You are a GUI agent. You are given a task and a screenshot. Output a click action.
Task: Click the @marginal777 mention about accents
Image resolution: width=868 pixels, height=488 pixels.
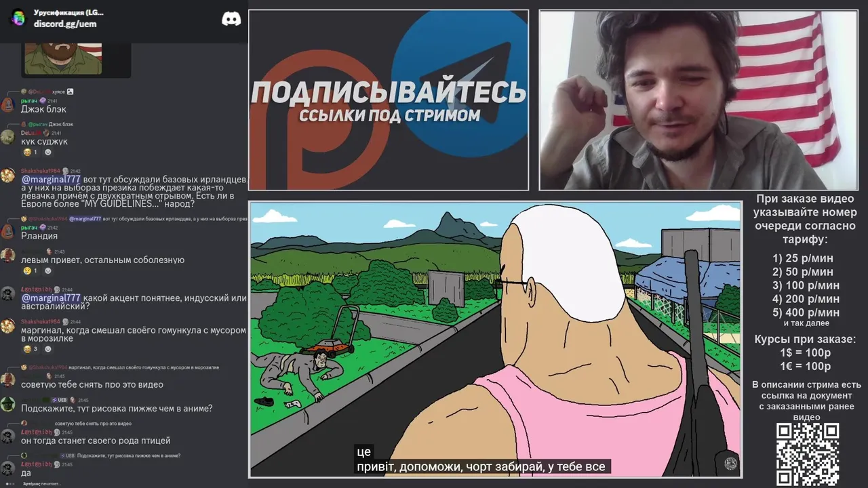[x=51, y=298]
